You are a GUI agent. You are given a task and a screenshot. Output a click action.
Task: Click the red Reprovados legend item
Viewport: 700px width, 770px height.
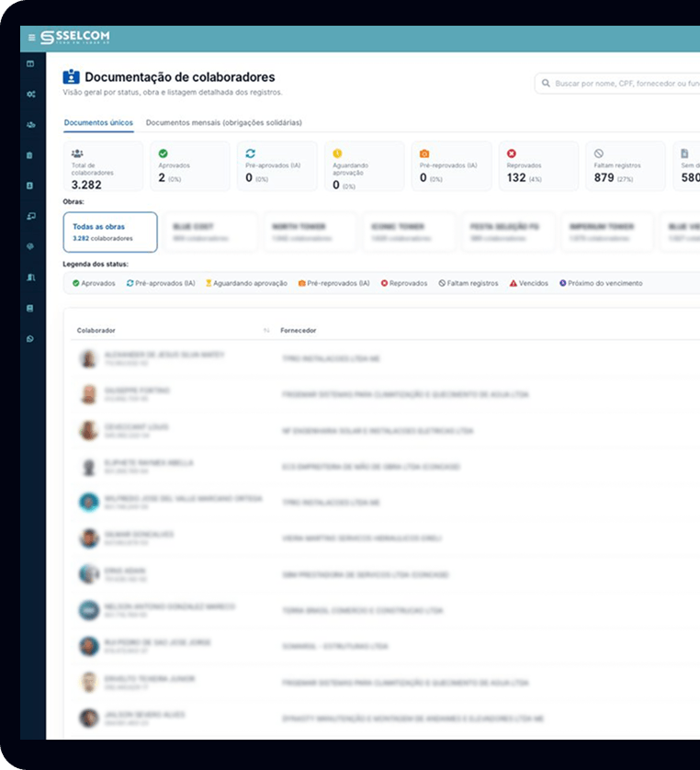pos(404,283)
